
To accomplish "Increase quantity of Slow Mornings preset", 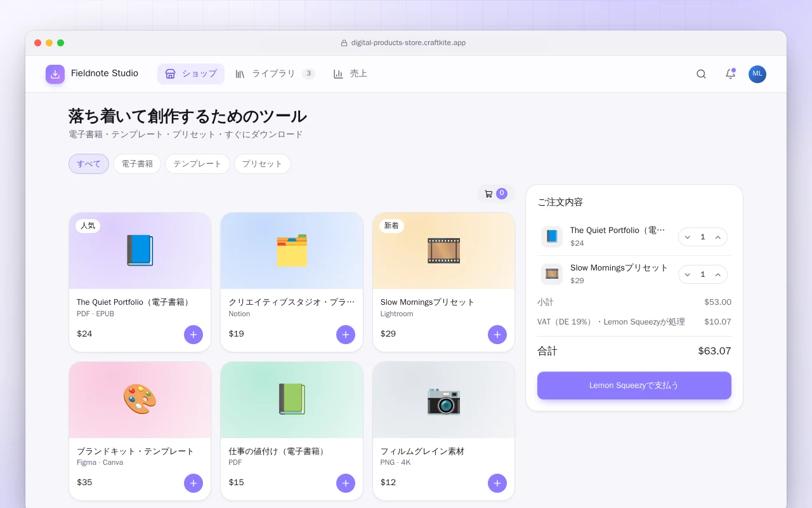I will 717,274.
